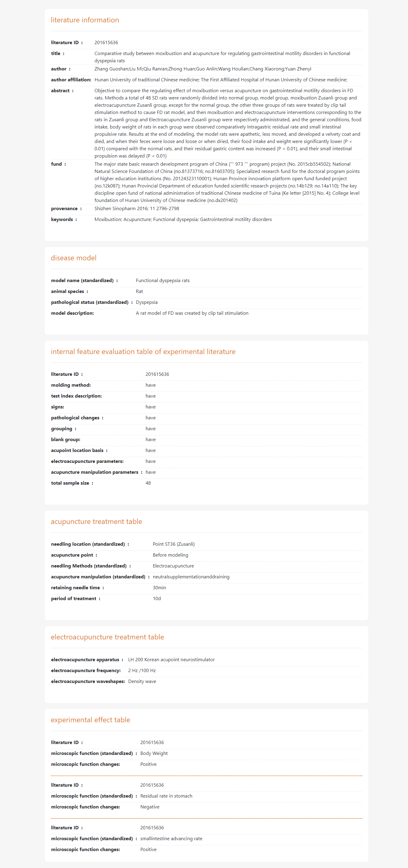Viewport: 408px width, 868px height.
Task: Click the provenance 'Shizhen Sinopharm 2016' text
Action: (137, 209)
